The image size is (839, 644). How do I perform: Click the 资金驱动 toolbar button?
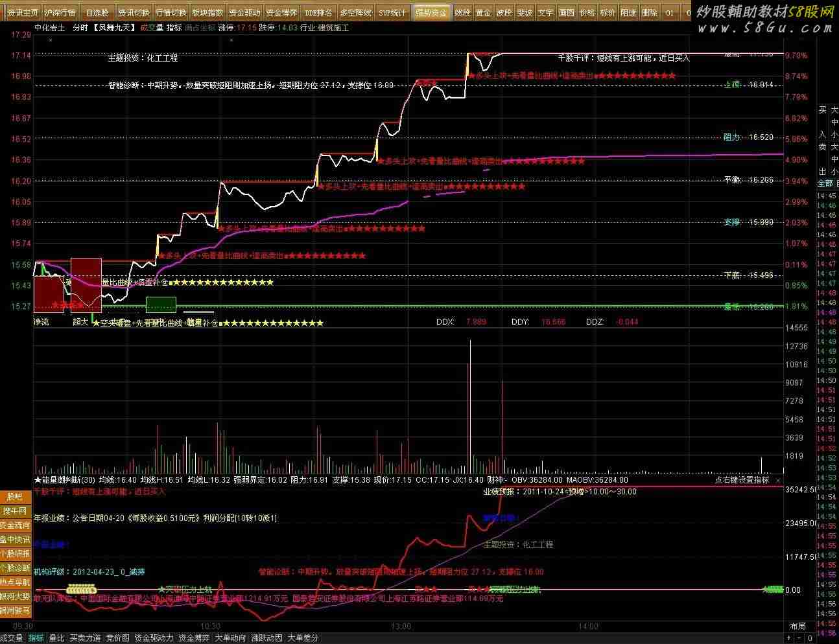(245, 12)
